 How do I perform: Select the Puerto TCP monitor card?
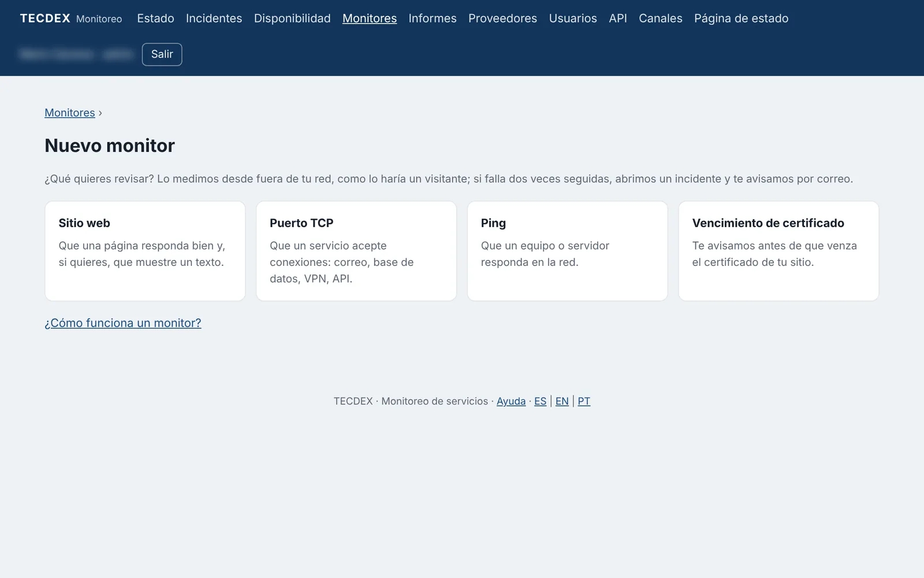pyautogui.click(x=356, y=251)
